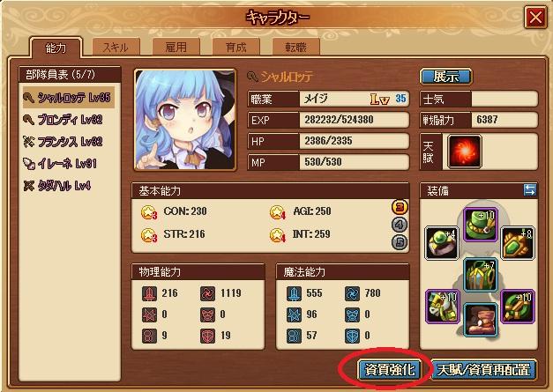Screen dimensions: 553x392
Task: Click the emerald amulet +8 slot
Action: pos(518,243)
